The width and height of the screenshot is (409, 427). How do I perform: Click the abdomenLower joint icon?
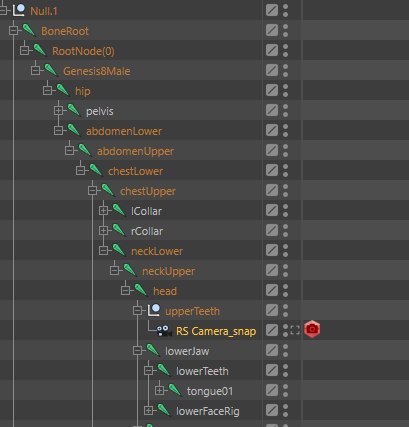[74, 130]
